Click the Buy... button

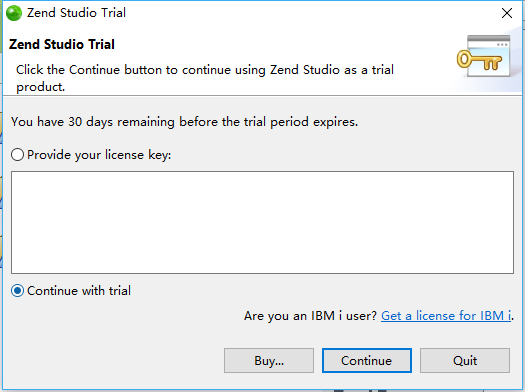[x=269, y=361]
